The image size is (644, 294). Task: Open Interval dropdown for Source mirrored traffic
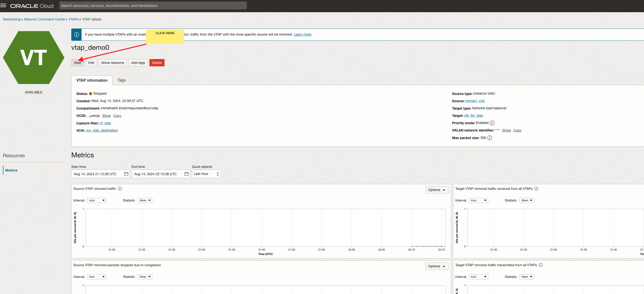pyautogui.click(x=97, y=200)
